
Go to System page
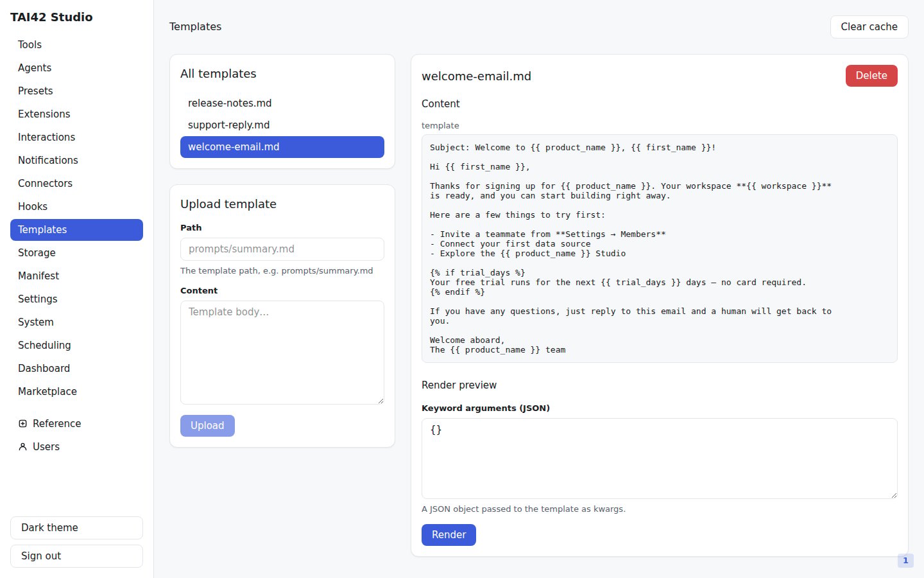pyautogui.click(x=76, y=322)
